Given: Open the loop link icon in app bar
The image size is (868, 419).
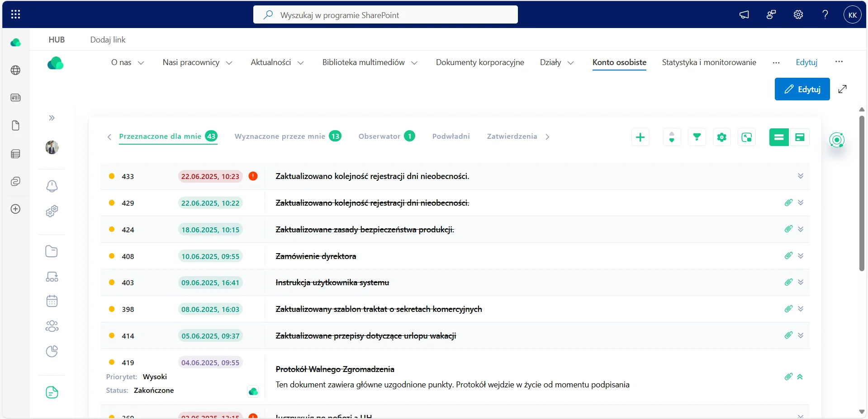Looking at the screenshot, I should 15,181.
